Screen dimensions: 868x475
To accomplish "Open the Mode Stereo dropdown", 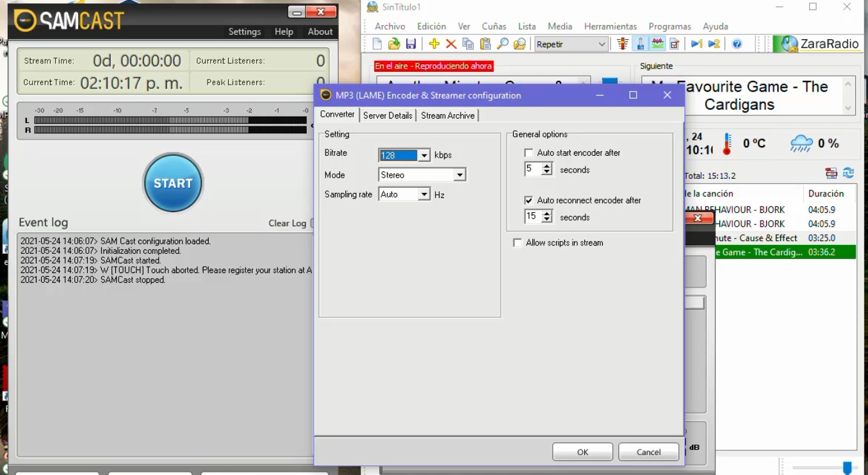I will [x=459, y=175].
